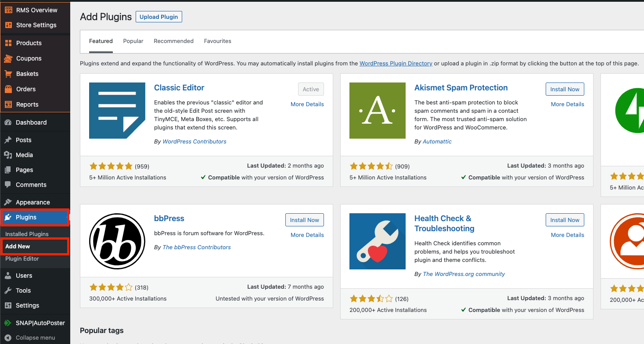Click the star rating of Classic Editor

111,166
